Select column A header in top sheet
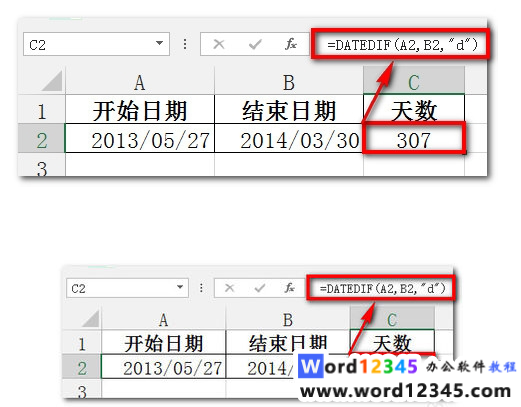The height and width of the screenshot is (407, 521). 140,82
